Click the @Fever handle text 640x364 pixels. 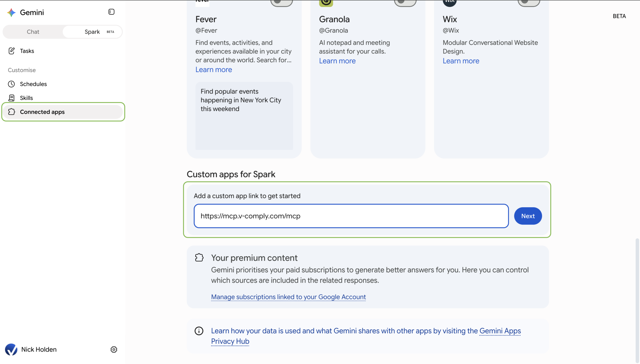(206, 30)
